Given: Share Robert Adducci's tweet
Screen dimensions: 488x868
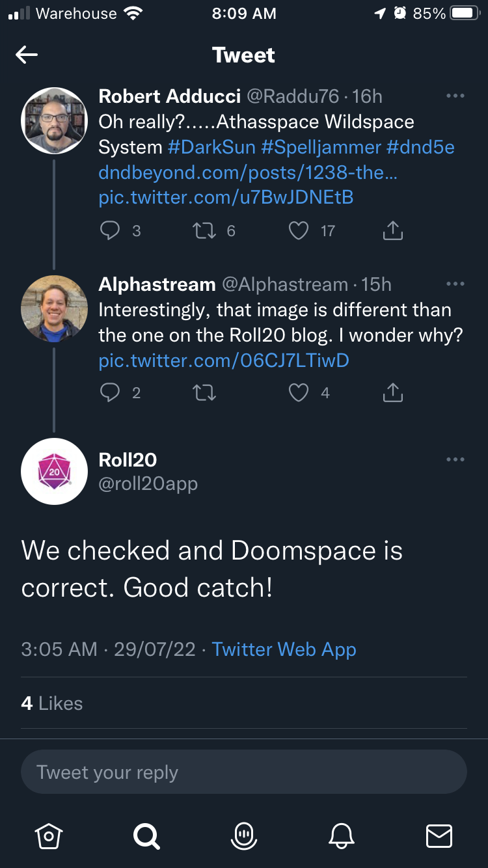Looking at the screenshot, I should coord(393,230).
